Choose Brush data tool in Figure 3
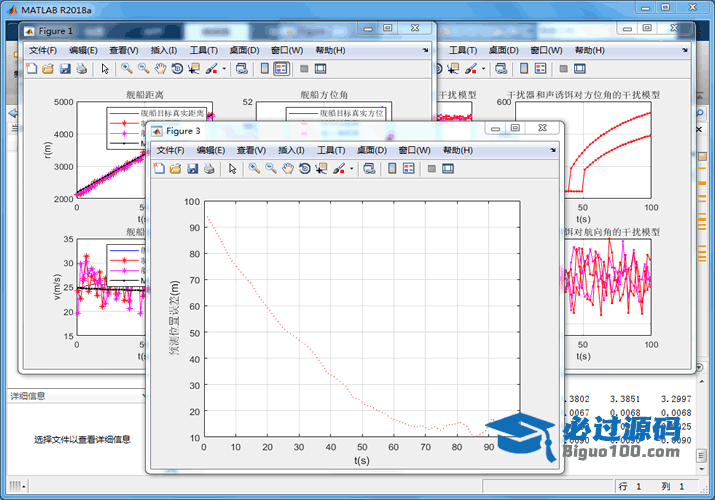The width and height of the screenshot is (715, 500). 339,169
